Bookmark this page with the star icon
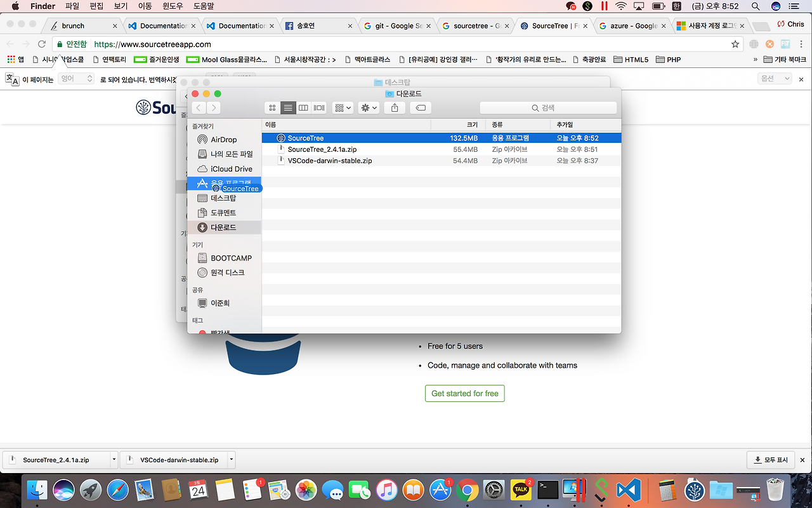 pyautogui.click(x=735, y=44)
